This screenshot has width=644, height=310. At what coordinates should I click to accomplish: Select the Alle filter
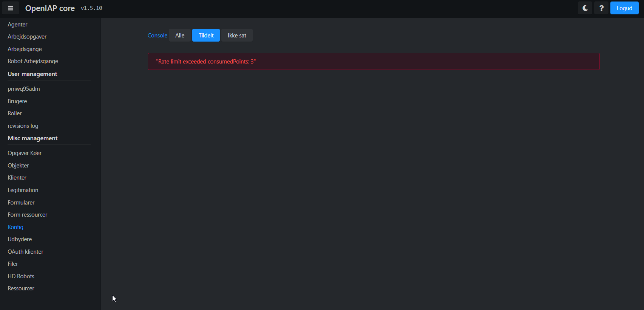[180, 36]
